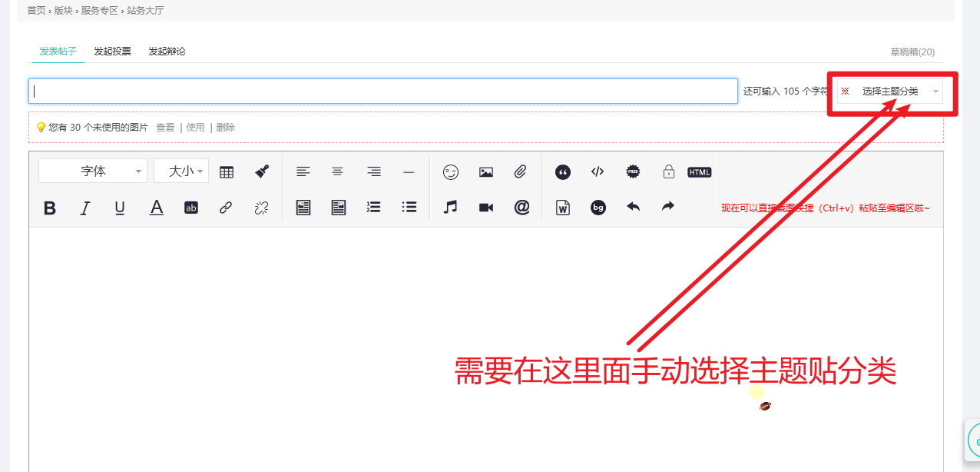Import a Word document
The width and height of the screenshot is (980, 472).
(563, 208)
